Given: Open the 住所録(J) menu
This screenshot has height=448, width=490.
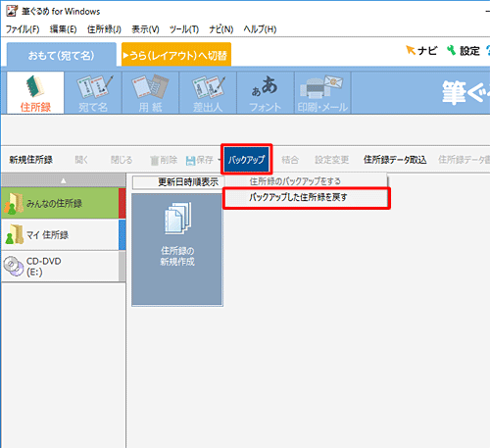Looking at the screenshot, I should pyautogui.click(x=104, y=29).
